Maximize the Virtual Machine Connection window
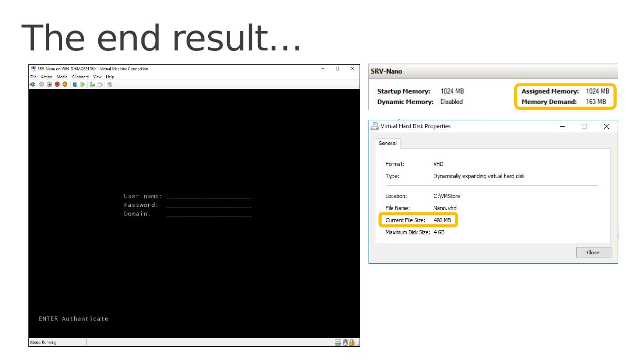This screenshot has height=362, width=644. [x=338, y=68]
